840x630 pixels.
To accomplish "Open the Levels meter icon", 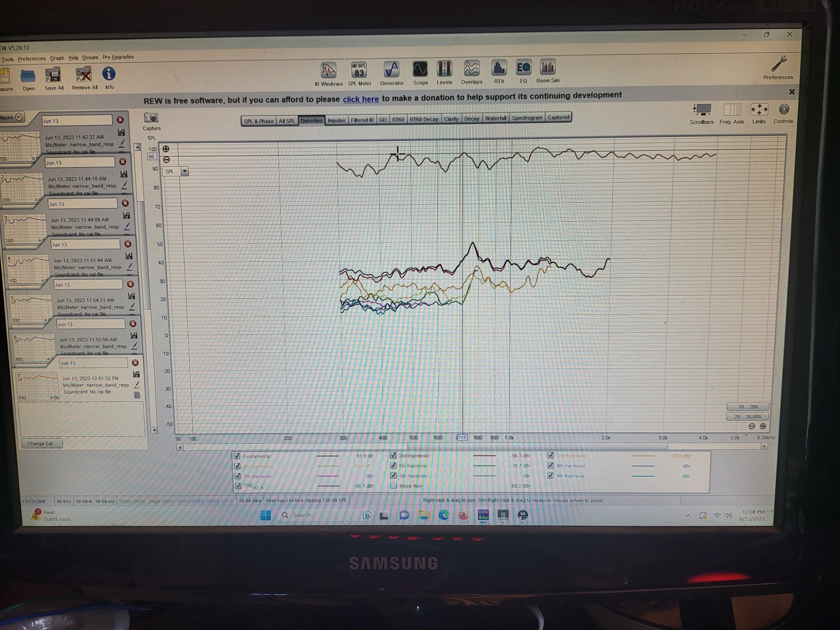I will coord(444,69).
